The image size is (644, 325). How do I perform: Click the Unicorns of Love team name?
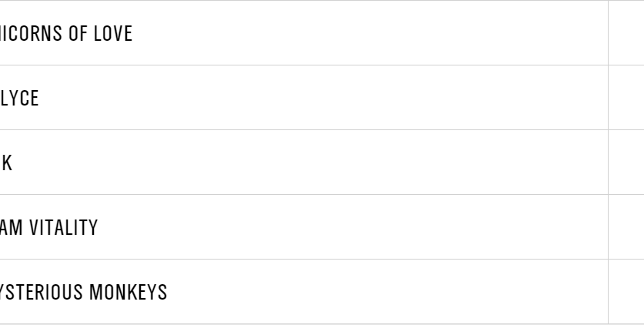coord(65,34)
